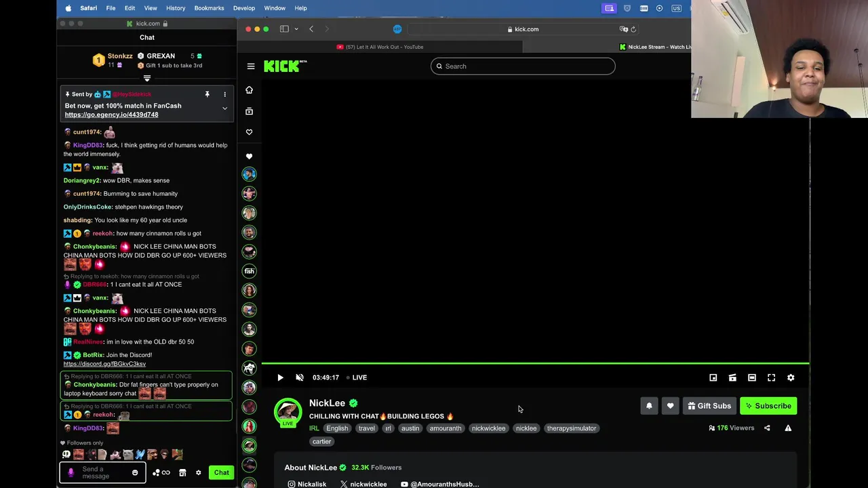
Task: Open the Apple menu
Action: pyautogui.click(x=68, y=8)
